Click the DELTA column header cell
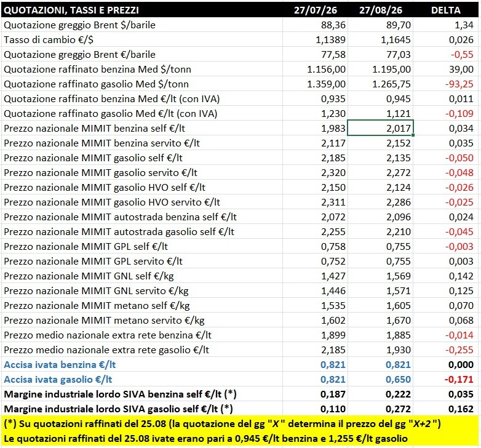 pyautogui.click(x=446, y=10)
